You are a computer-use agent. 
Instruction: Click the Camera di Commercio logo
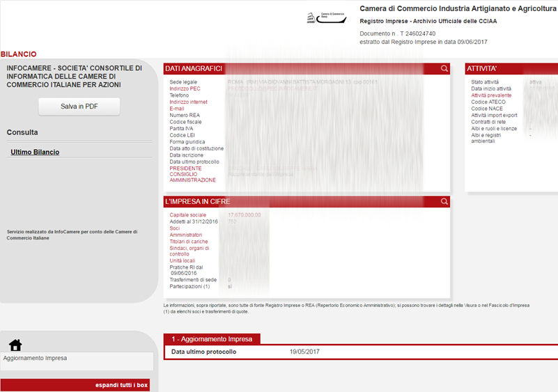pyautogui.click(x=327, y=17)
